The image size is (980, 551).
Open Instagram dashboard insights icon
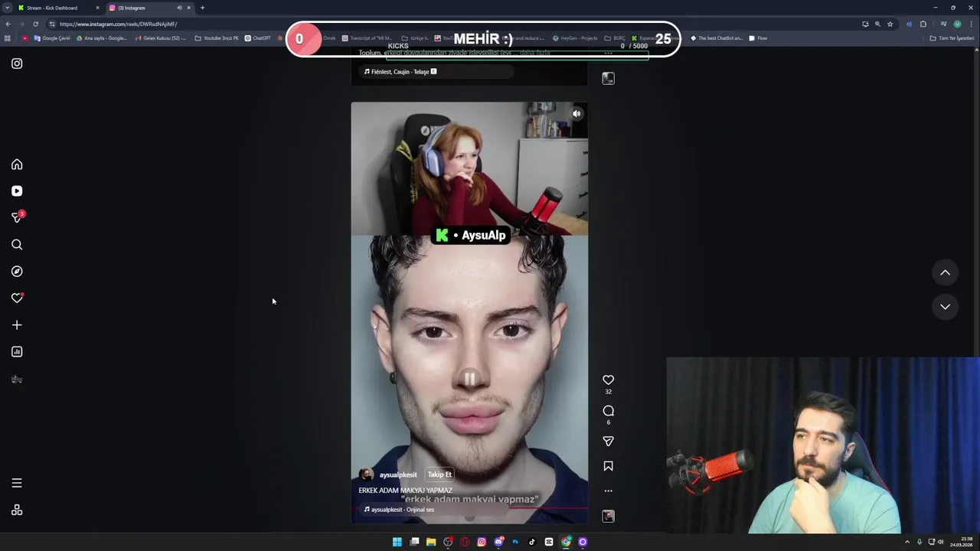(x=17, y=352)
